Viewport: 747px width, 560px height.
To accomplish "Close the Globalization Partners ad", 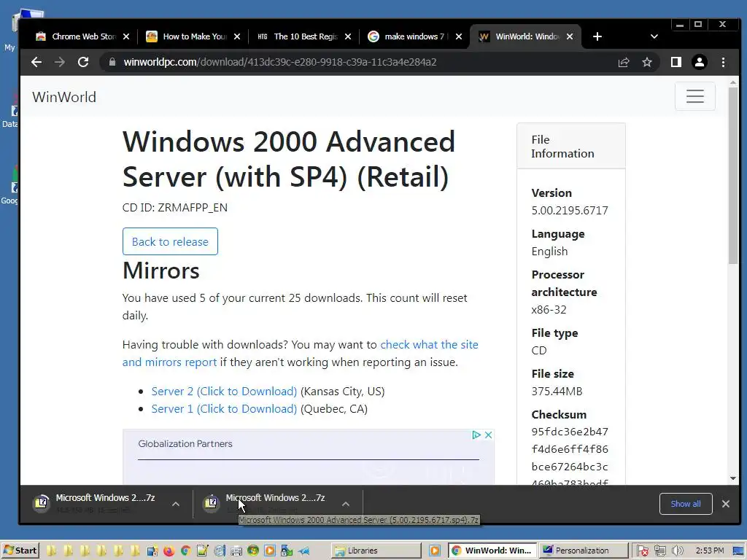I will (x=488, y=435).
